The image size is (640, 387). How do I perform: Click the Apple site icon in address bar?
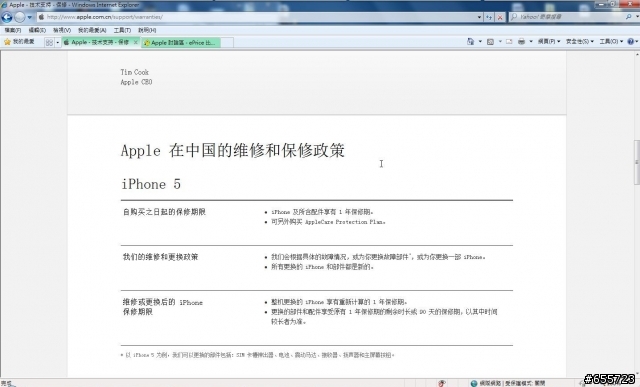tap(41, 17)
